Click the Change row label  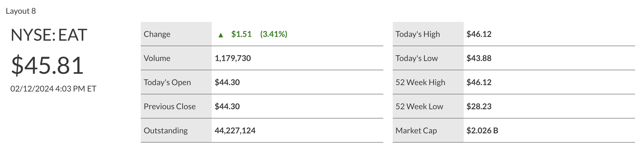(x=157, y=34)
